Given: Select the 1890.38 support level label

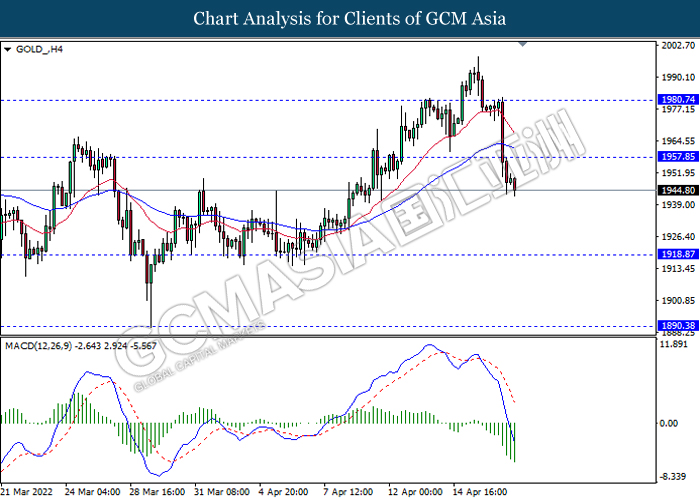Looking at the screenshot, I should [678, 326].
